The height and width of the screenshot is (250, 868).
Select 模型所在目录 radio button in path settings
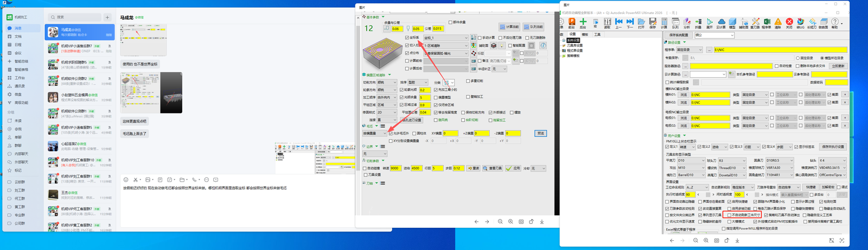tap(822, 58)
